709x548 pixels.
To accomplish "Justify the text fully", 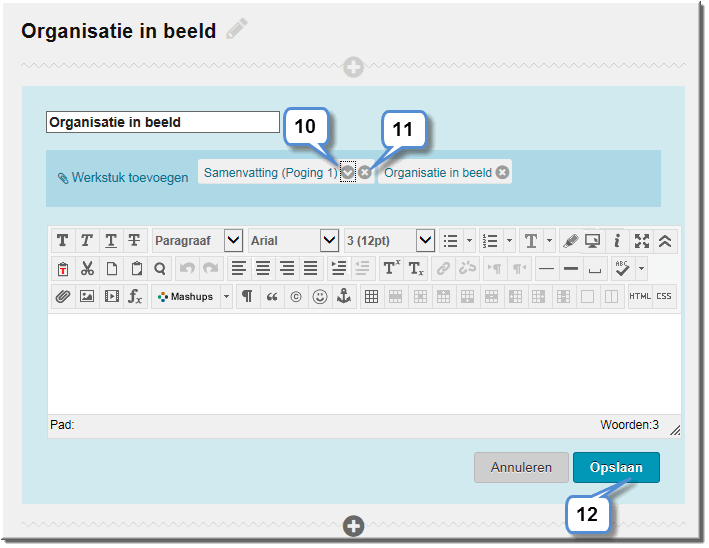I will pos(311,269).
